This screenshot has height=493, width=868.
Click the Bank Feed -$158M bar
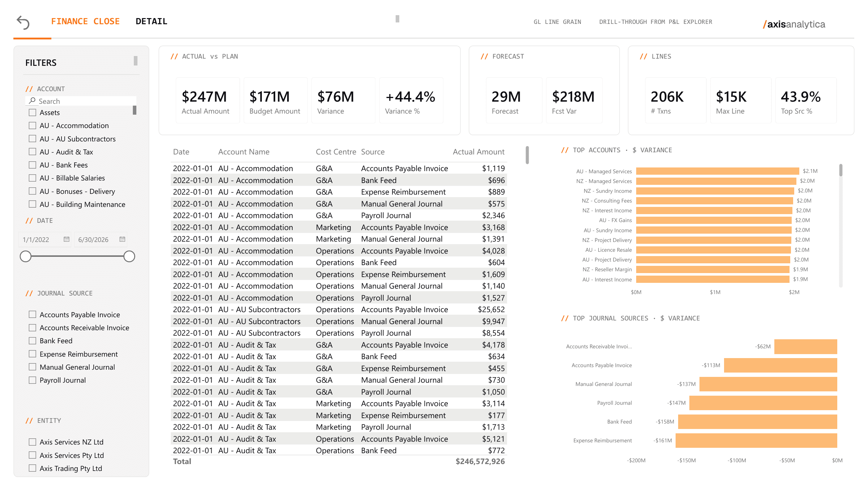tap(758, 422)
